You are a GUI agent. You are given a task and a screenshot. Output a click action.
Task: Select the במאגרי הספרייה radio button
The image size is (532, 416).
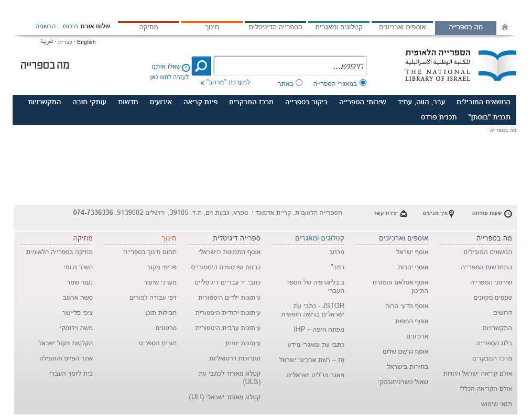(363, 83)
